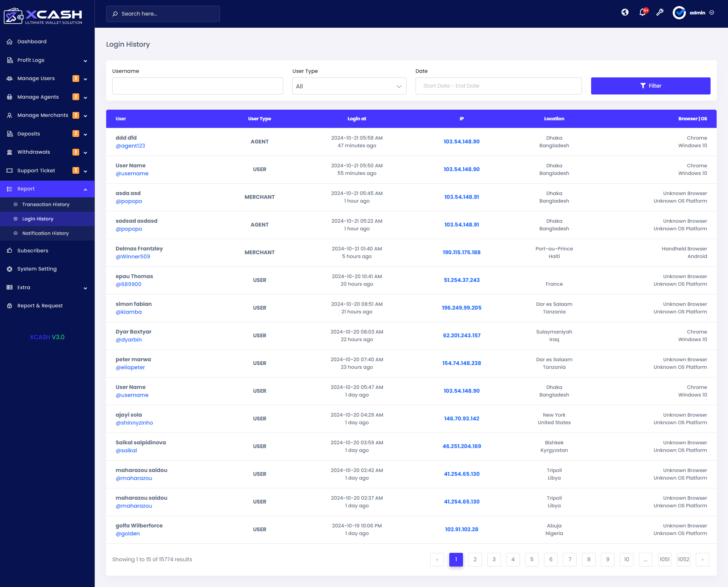Open Notification History submenu item
The height and width of the screenshot is (587, 728).
click(x=45, y=233)
